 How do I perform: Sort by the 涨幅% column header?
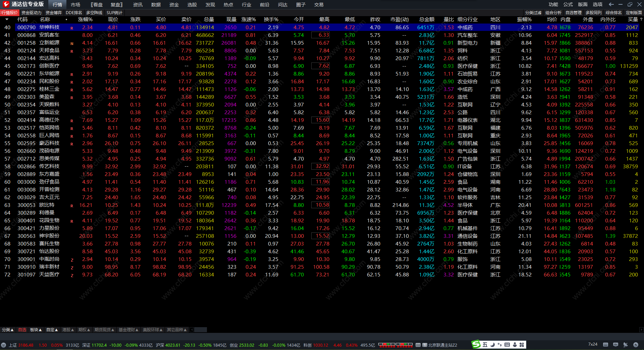[x=85, y=19]
